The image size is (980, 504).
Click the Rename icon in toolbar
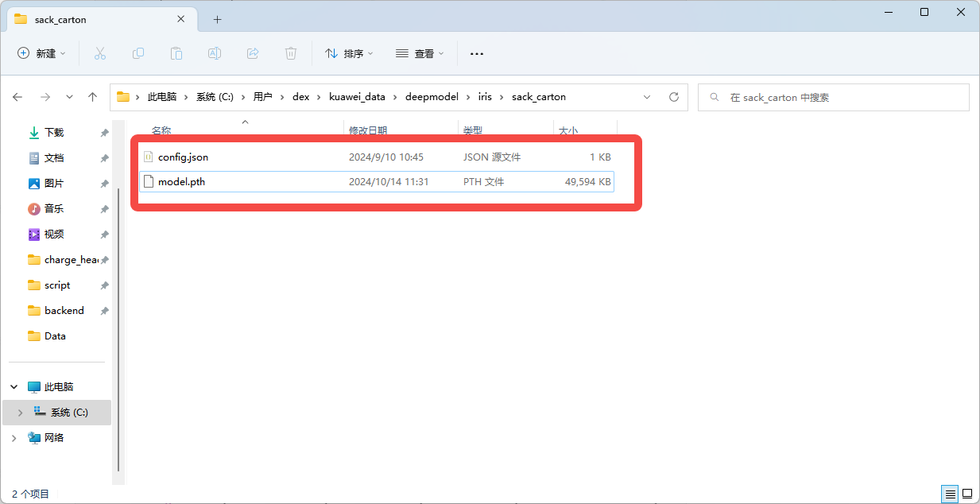coord(215,53)
